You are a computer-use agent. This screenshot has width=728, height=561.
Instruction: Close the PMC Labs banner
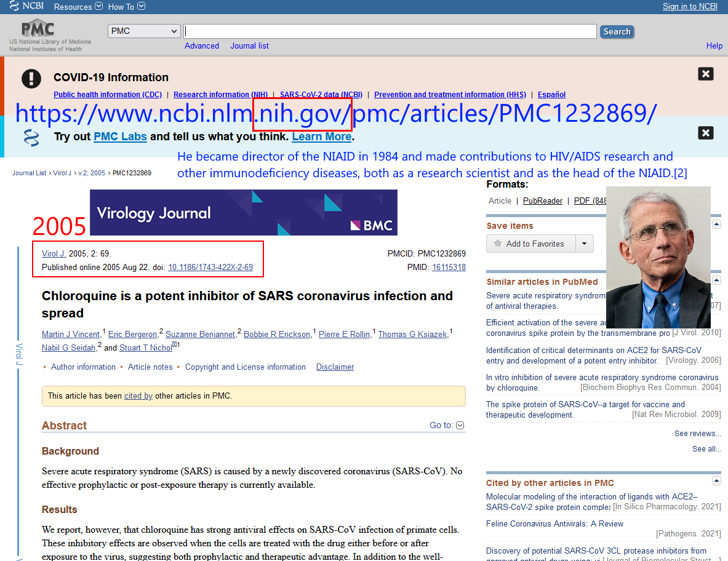pyautogui.click(x=705, y=133)
